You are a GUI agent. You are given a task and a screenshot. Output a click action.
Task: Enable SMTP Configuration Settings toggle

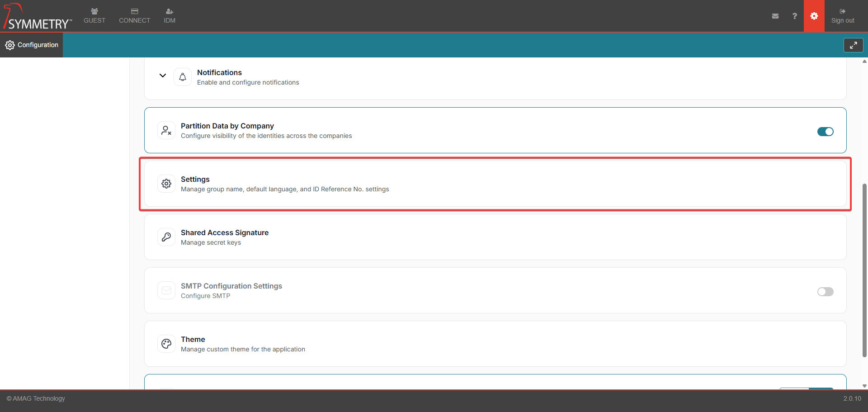[x=825, y=292]
